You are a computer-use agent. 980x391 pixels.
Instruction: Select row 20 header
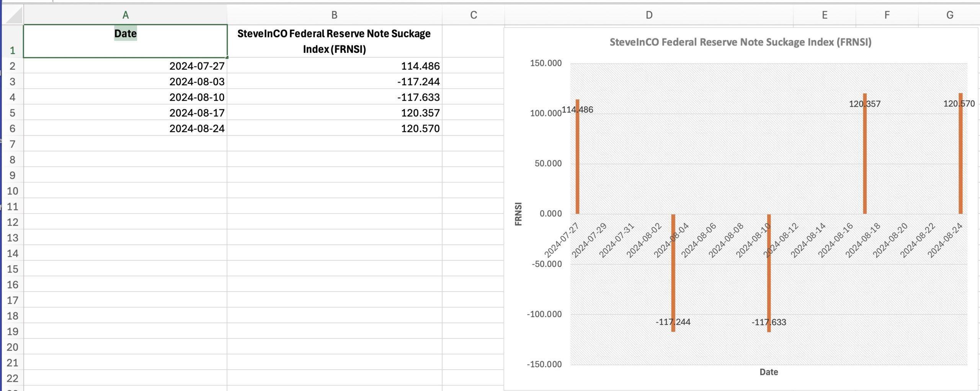pos(12,347)
